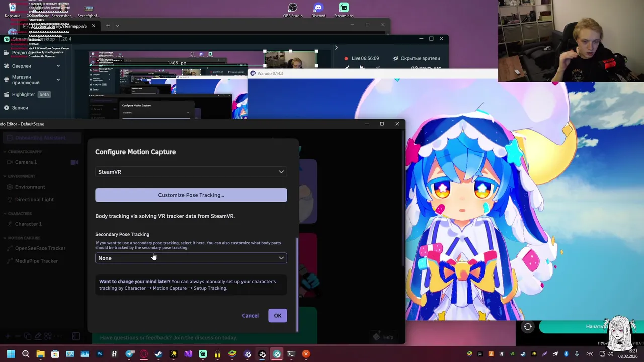Open Записи in Streamlabs sidebar
Screen dimensions: 644x362
(x=20, y=108)
